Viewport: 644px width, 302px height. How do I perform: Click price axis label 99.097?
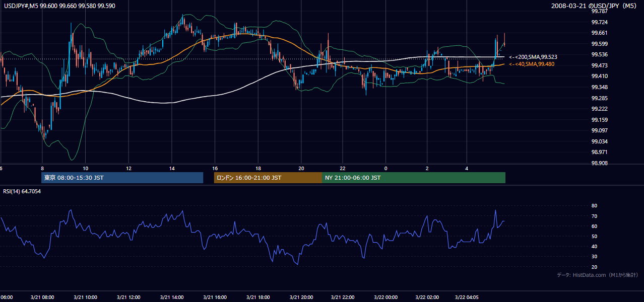point(600,130)
